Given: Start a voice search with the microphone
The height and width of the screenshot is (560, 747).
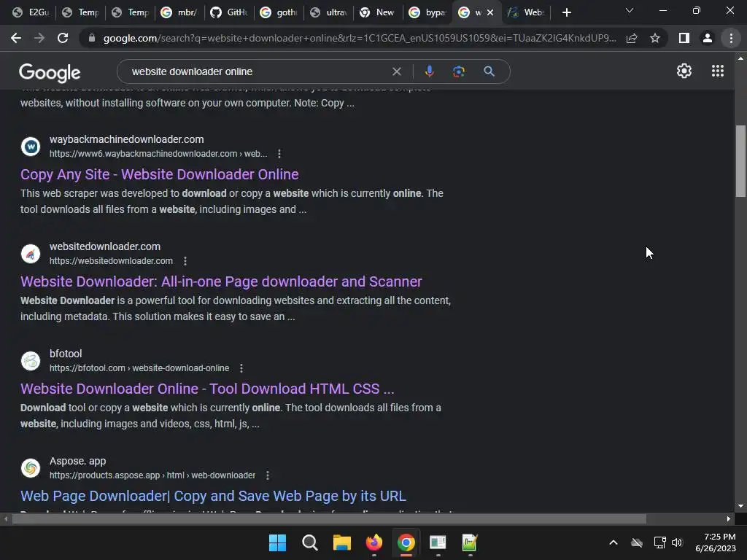Looking at the screenshot, I should point(429,71).
